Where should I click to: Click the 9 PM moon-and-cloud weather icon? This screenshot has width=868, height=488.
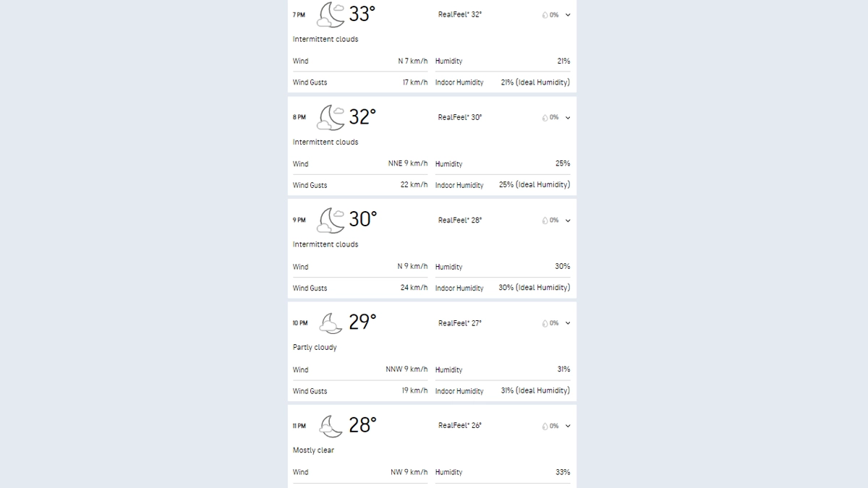click(331, 220)
